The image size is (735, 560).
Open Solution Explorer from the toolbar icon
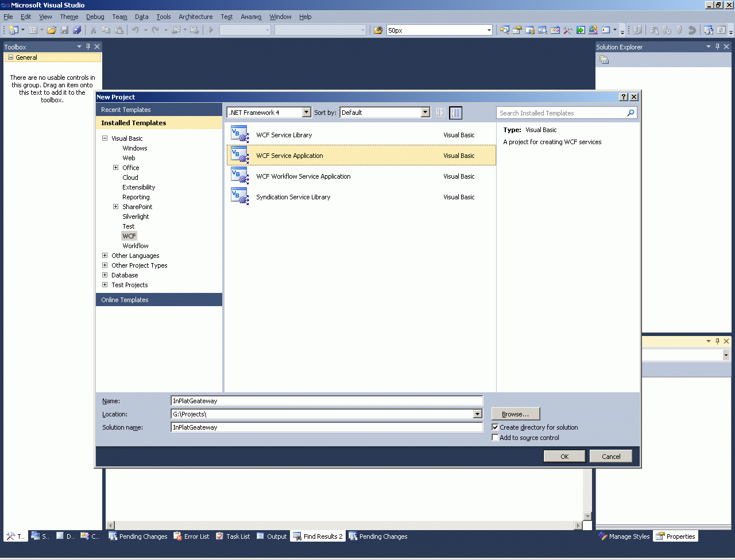505,30
